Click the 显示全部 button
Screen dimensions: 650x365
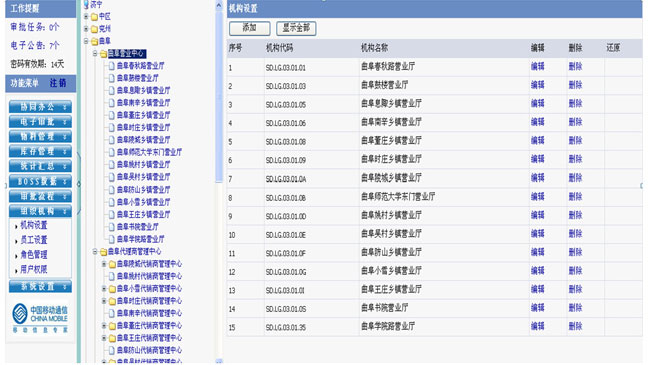point(296,28)
